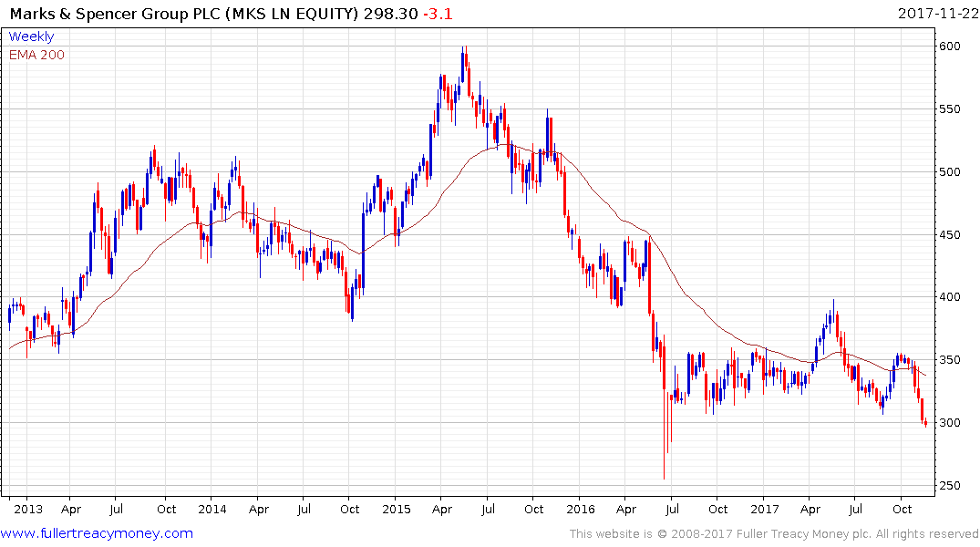Click the Apr label following 2017

pos(810,510)
